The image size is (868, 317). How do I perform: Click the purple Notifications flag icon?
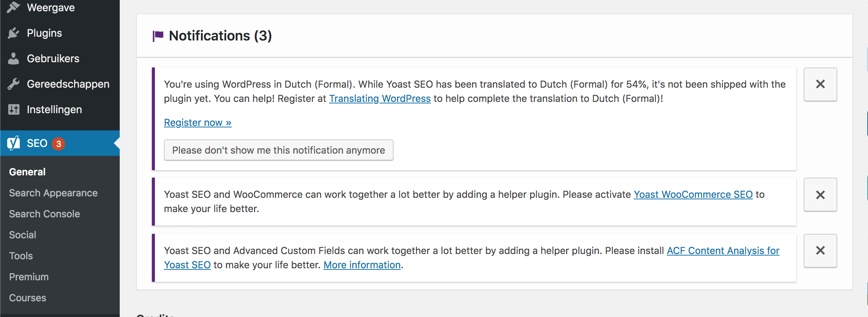click(158, 36)
